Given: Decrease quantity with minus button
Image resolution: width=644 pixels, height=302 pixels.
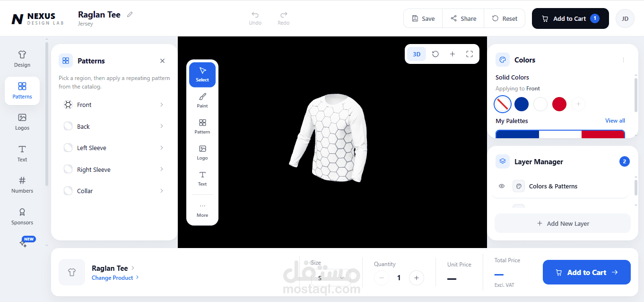Looking at the screenshot, I should [x=382, y=278].
